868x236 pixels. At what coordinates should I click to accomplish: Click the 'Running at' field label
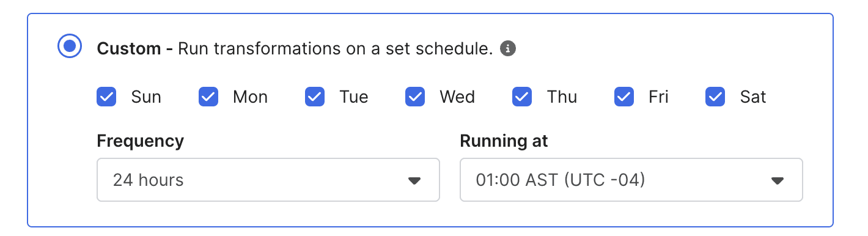(504, 141)
